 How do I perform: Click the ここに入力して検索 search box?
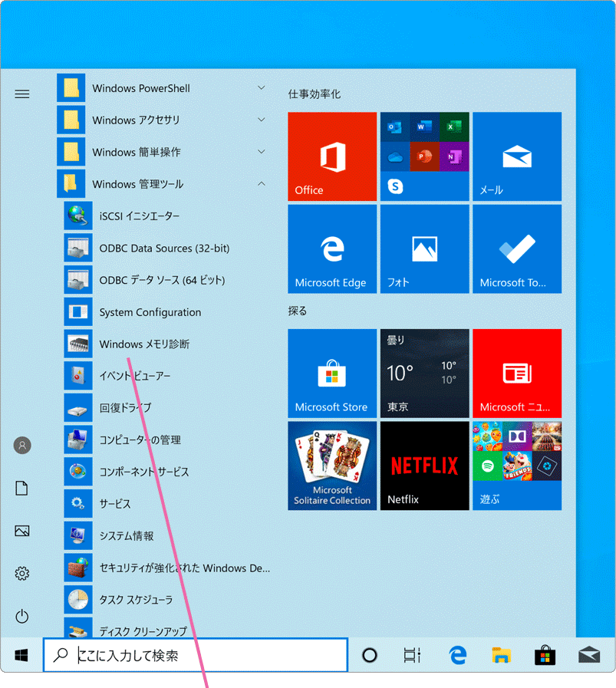pyautogui.click(x=196, y=655)
